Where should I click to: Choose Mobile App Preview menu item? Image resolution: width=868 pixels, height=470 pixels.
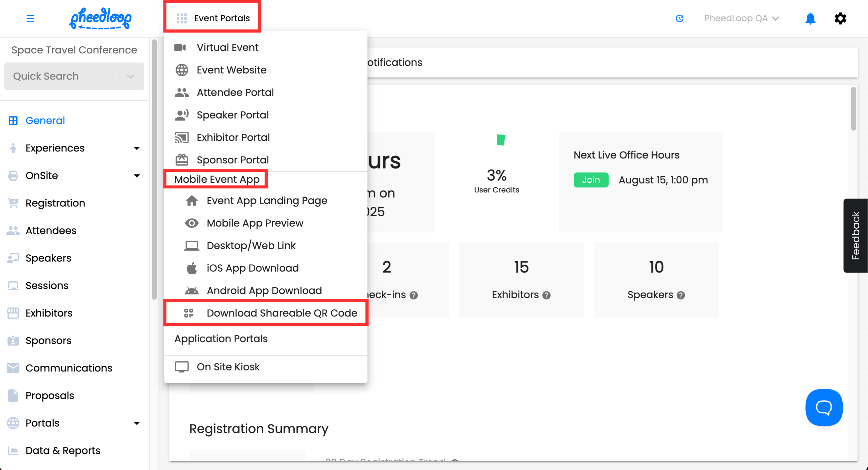click(x=255, y=223)
